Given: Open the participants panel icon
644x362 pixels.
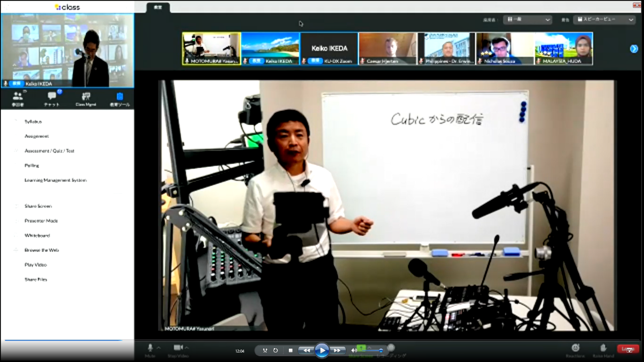Looking at the screenshot, I should (x=18, y=97).
